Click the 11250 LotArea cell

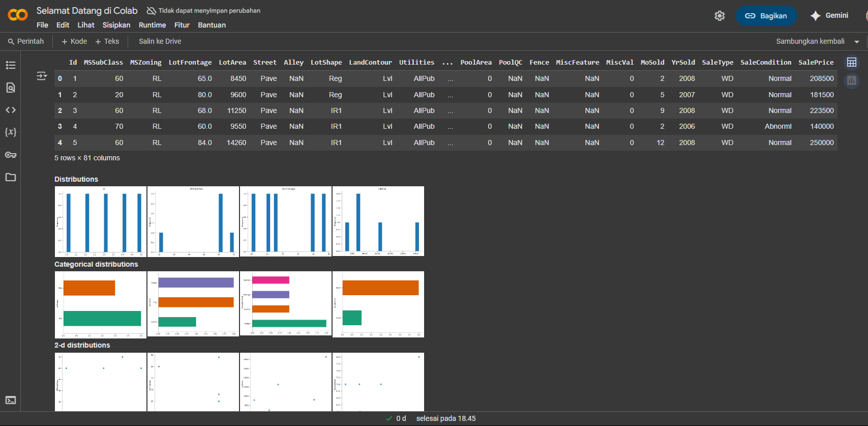236,110
